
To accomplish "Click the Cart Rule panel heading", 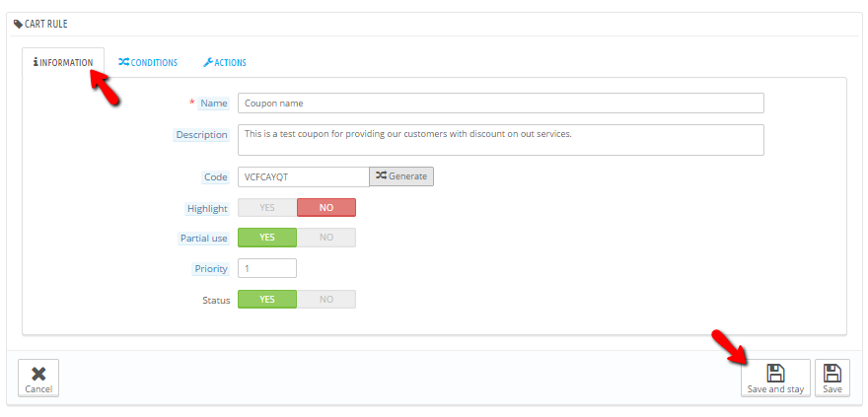I will pyautogui.click(x=40, y=25).
